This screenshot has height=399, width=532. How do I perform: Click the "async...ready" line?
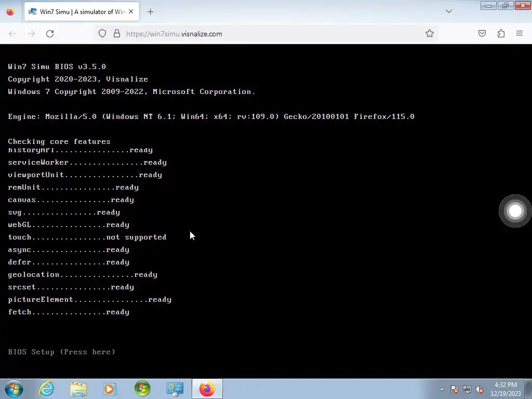pos(69,249)
